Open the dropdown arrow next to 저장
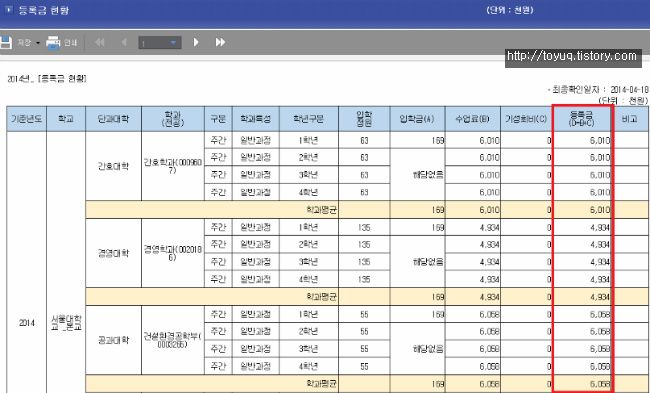 [x=37, y=43]
